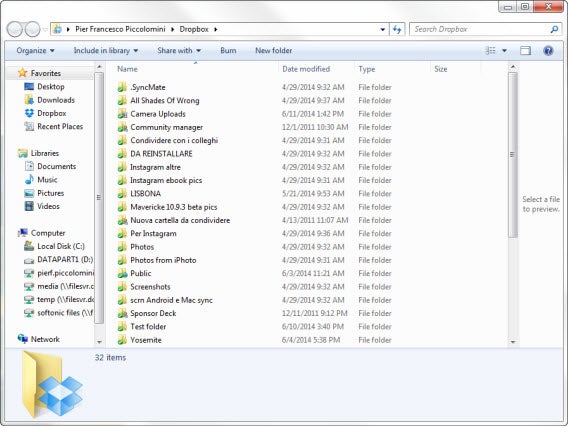The width and height of the screenshot is (568, 426).
Task: Click the refresh icon beside address bar
Action: pyautogui.click(x=397, y=29)
